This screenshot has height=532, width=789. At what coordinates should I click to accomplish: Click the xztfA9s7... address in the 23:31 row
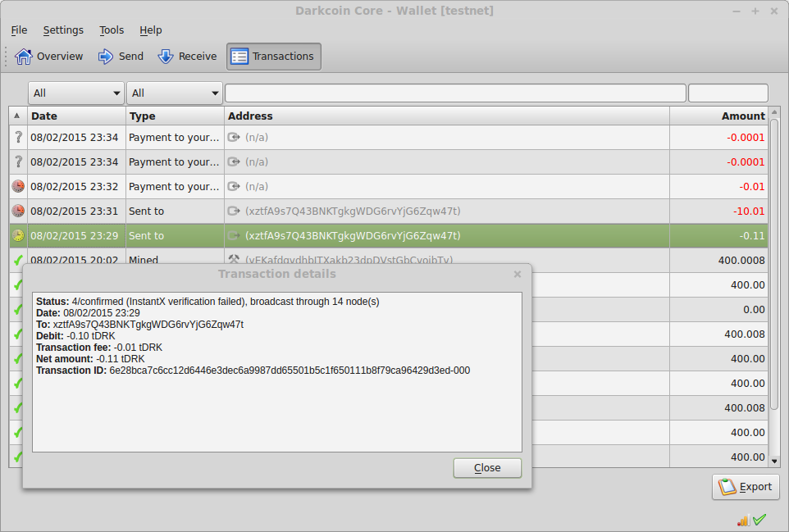pyautogui.click(x=353, y=211)
